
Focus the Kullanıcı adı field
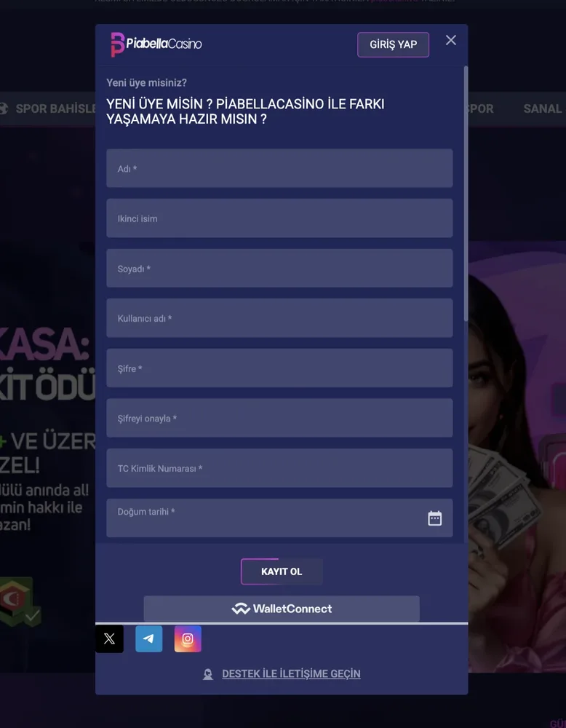pos(279,318)
